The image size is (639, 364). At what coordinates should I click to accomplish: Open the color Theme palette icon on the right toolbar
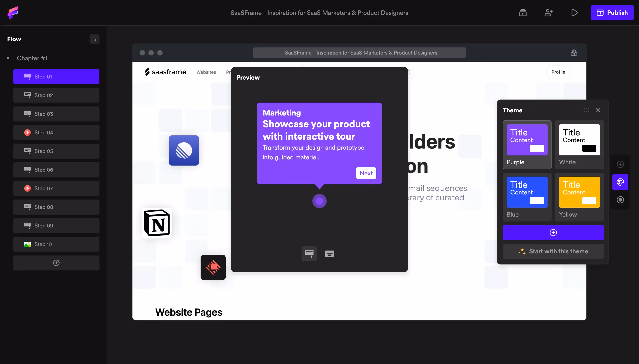coord(620,182)
